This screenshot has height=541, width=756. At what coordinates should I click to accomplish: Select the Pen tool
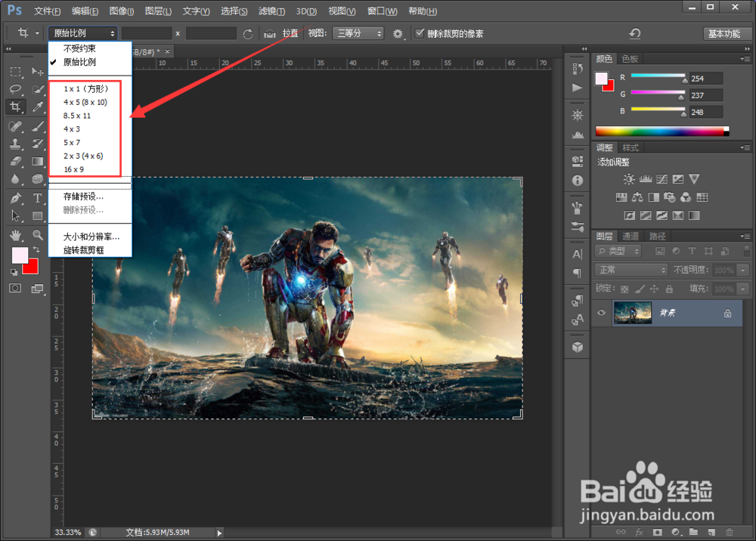[15, 198]
